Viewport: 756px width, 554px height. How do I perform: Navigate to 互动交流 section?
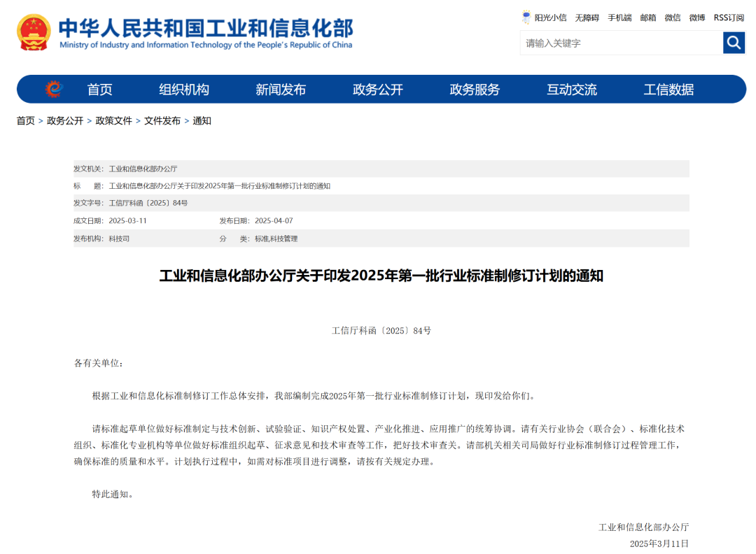click(x=572, y=90)
